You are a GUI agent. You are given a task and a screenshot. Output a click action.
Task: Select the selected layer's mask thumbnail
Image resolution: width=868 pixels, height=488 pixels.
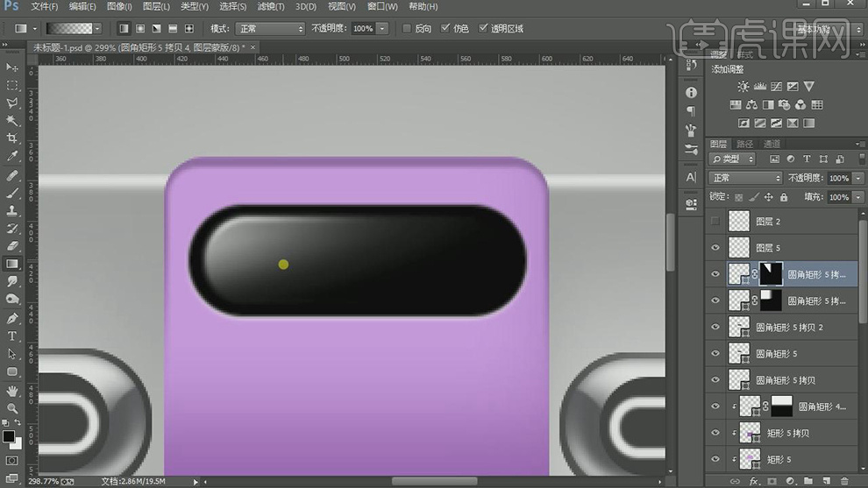point(771,274)
